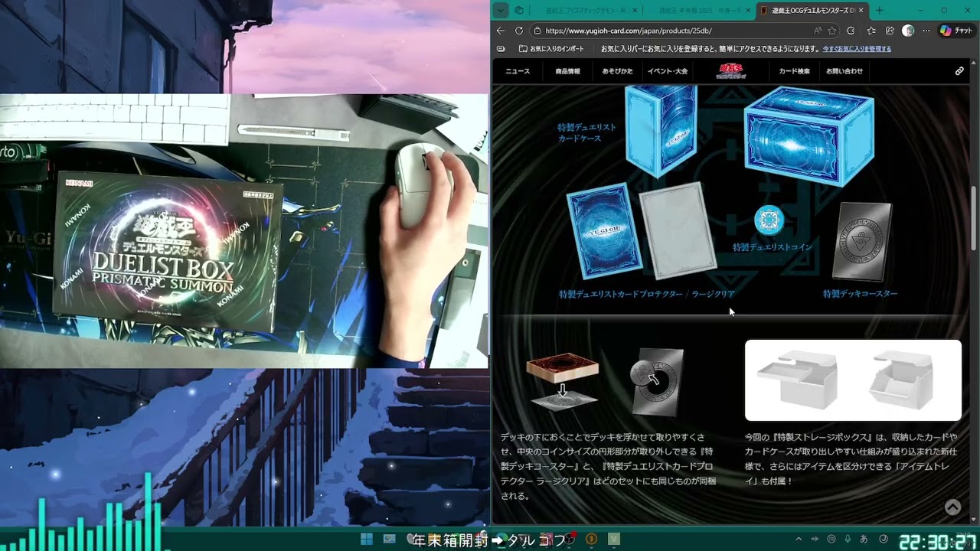Open the browser settings and more menu

pos(926,31)
